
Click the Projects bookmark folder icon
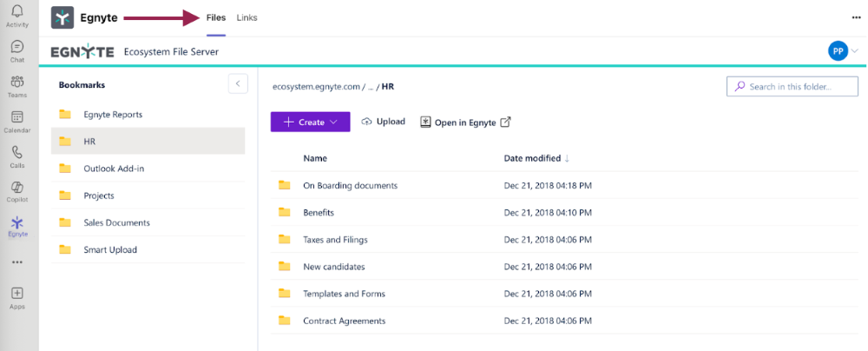click(65, 195)
